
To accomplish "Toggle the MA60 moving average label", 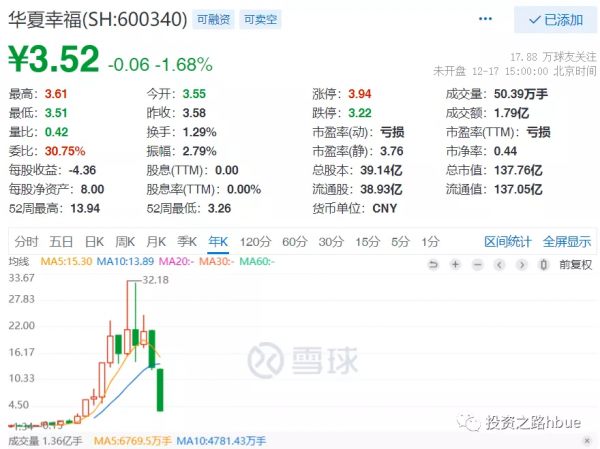I will click(x=257, y=261).
